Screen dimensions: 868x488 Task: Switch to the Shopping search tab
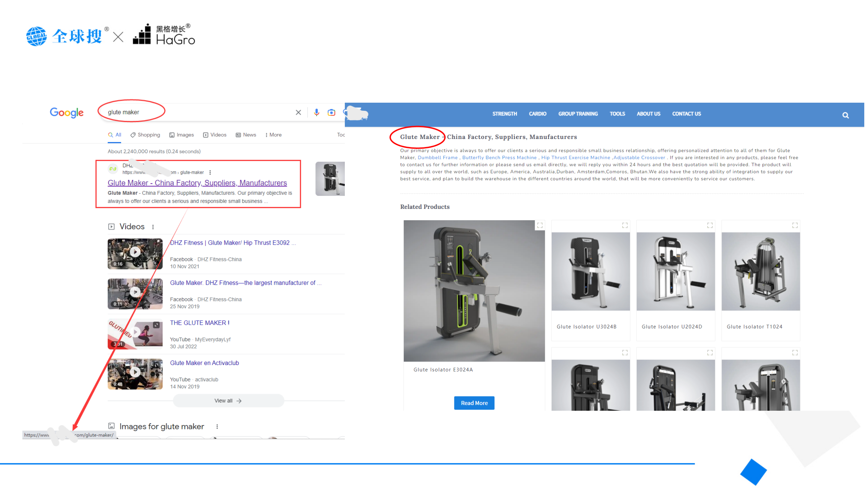[x=146, y=136]
